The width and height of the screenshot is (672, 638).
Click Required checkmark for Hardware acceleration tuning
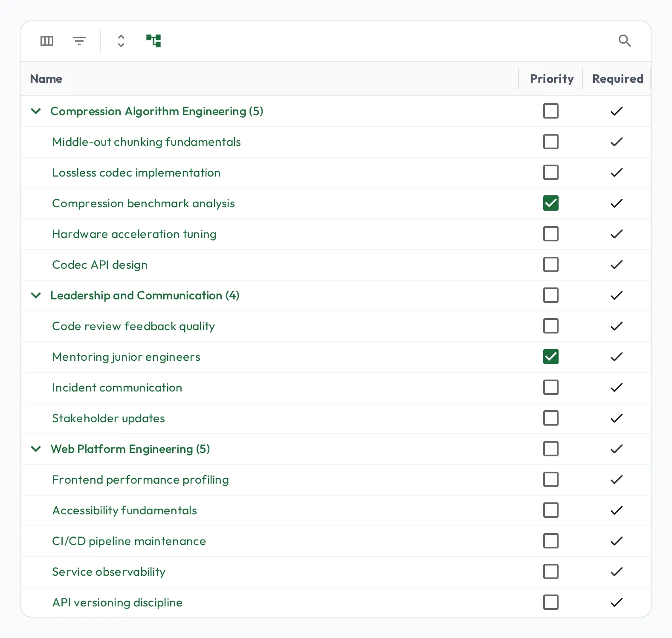pos(617,234)
